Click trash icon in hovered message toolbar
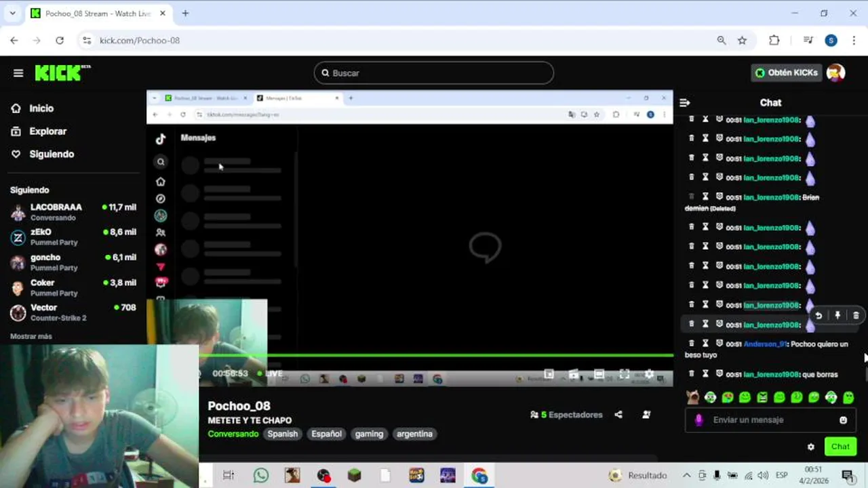 856,315
